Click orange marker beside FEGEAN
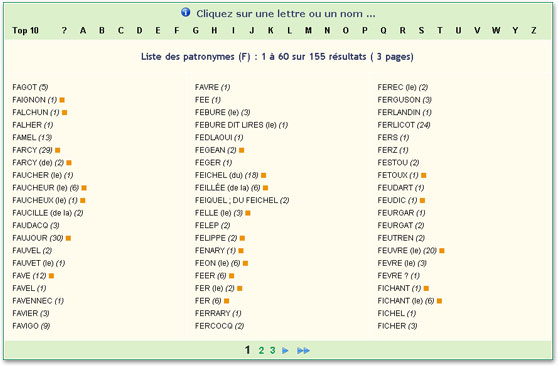This screenshot has width=558, height=366. click(242, 150)
